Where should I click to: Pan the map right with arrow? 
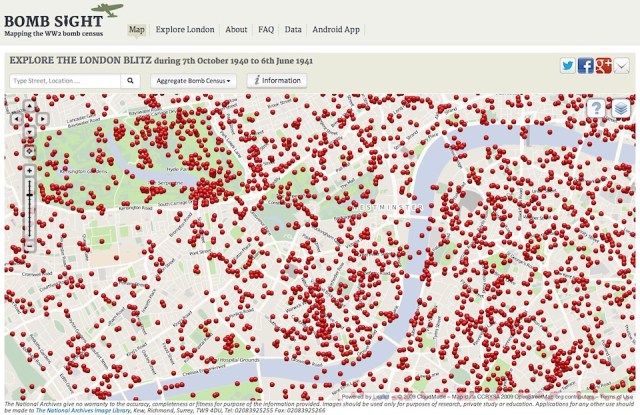pos(42,118)
